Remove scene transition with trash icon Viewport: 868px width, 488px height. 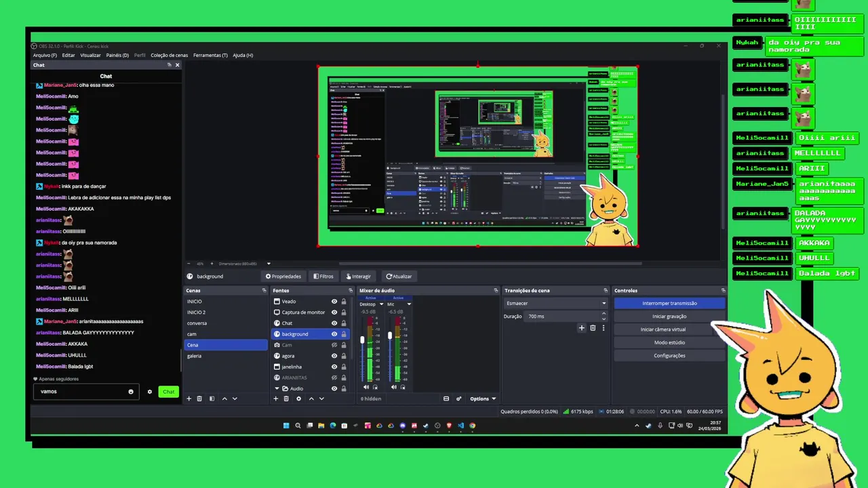click(x=593, y=328)
